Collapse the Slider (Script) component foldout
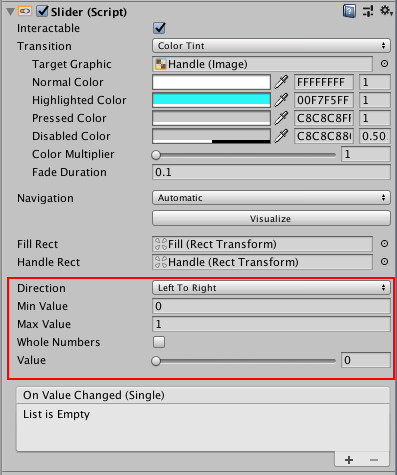 click(x=10, y=12)
